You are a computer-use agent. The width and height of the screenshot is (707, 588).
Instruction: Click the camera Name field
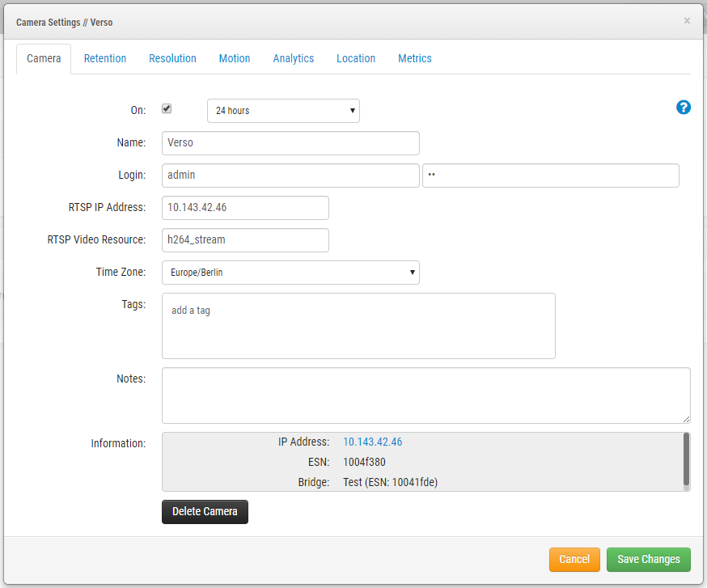click(290, 143)
